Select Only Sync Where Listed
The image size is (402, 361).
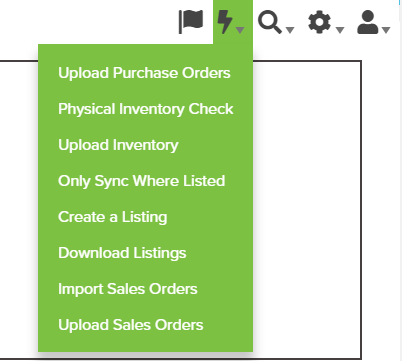click(x=142, y=181)
